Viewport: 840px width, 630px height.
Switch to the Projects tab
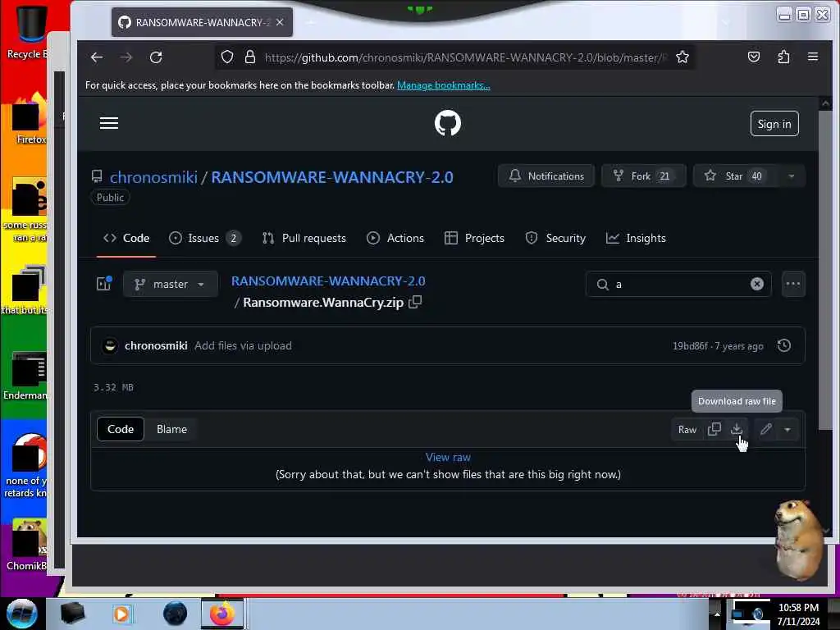[475, 238]
